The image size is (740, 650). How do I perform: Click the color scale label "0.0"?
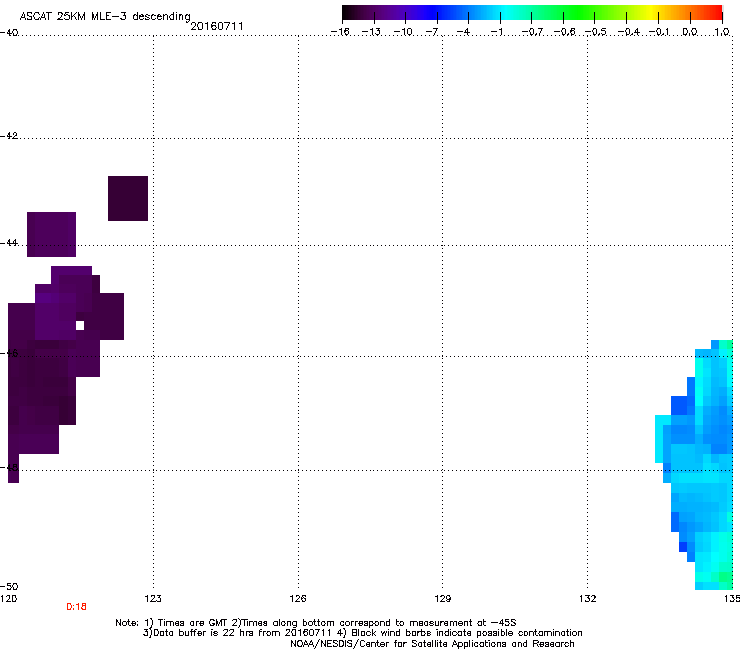coord(690,32)
